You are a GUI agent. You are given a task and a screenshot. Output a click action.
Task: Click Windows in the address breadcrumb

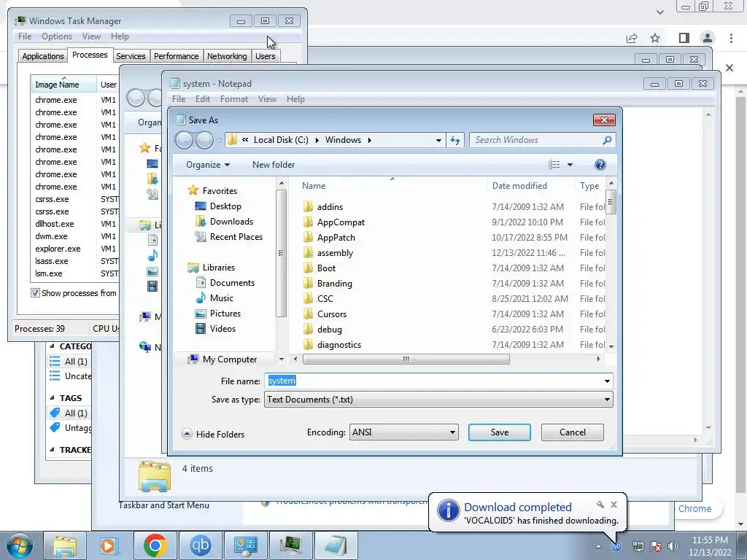(x=343, y=140)
